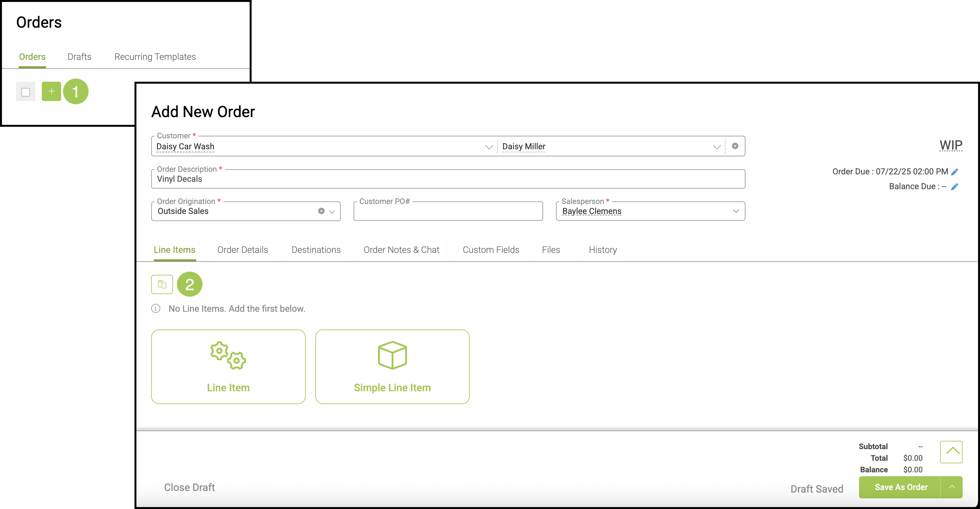
Task: Click the Save As Order button
Action: [901, 487]
